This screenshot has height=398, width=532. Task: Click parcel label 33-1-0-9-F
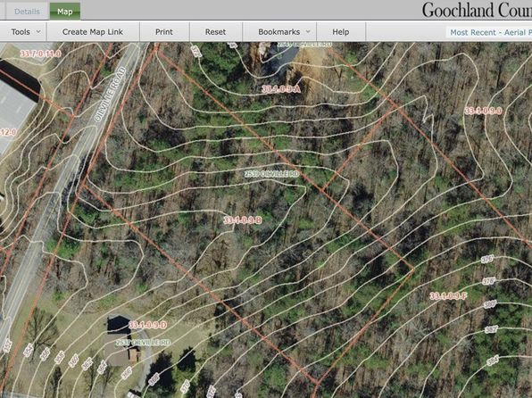(x=448, y=296)
